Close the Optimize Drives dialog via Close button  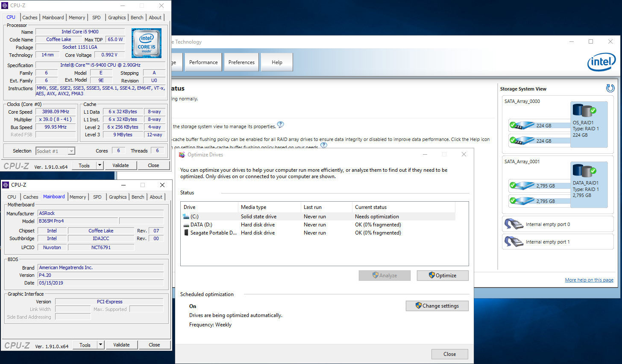[x=450, y=354]
